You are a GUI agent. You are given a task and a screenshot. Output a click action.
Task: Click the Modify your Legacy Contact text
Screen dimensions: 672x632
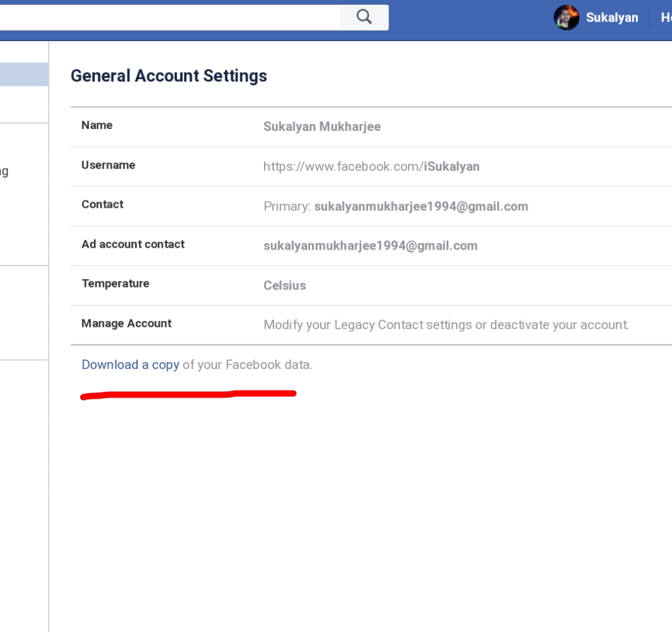(x=446, y=325)
